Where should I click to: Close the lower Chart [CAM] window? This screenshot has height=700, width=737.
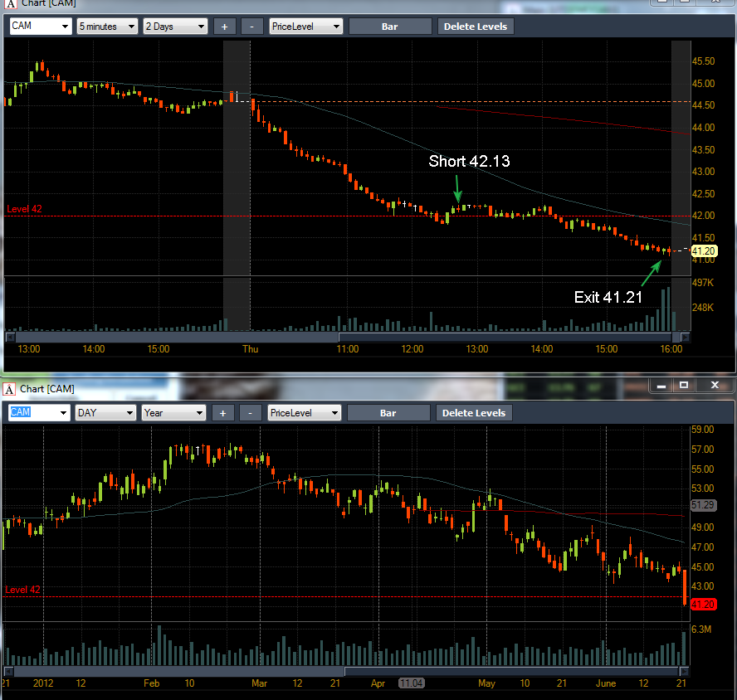(715, 386)
